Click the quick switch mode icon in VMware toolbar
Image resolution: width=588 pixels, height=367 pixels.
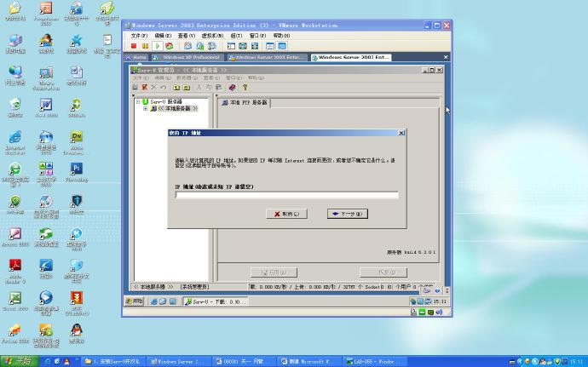pos(243,46)
